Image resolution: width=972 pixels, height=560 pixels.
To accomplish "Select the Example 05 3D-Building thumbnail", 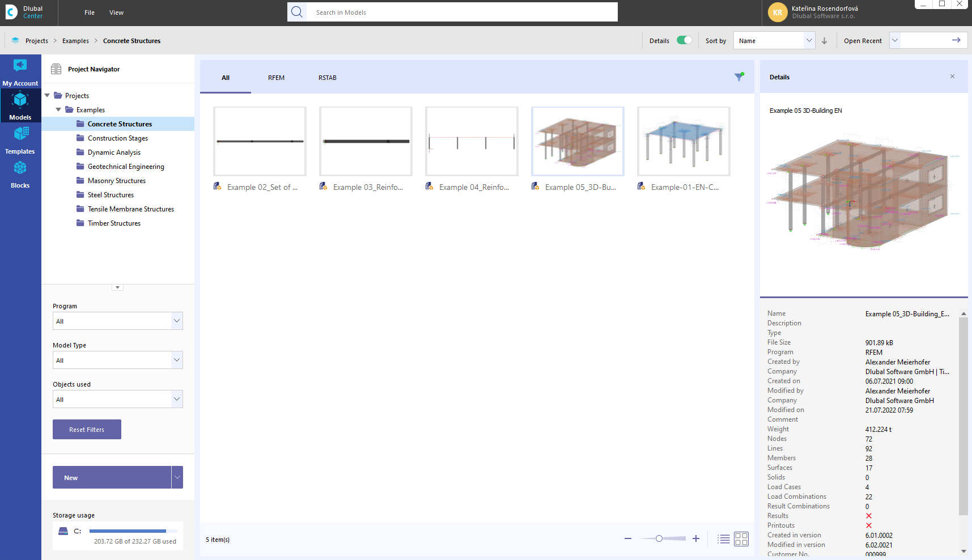I will (x=578, y=141).
